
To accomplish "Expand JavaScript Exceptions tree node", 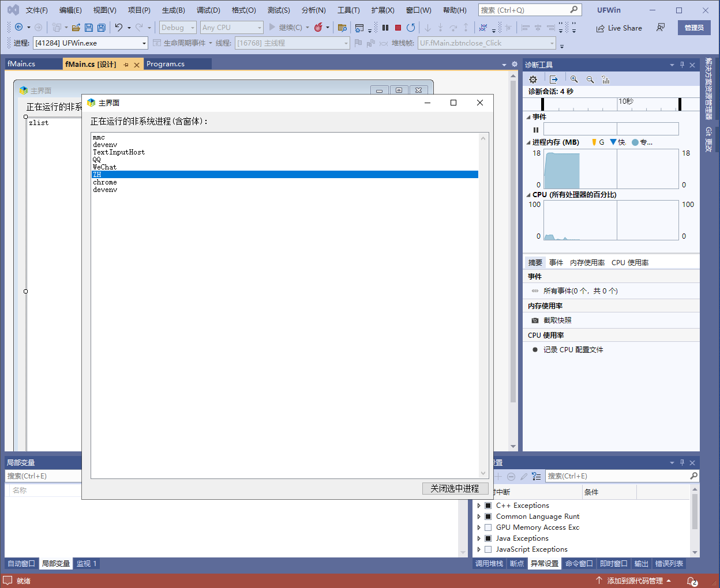I will click(x=479, y=549).
